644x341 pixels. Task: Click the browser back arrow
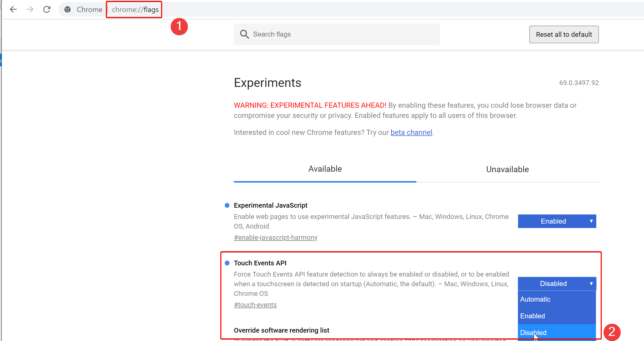13,10
